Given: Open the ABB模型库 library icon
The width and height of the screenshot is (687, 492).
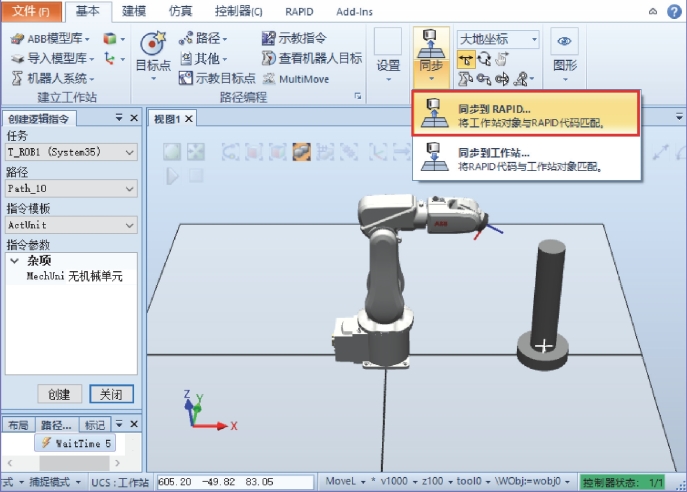Looking at the screenshot, I should coord(18,39).
